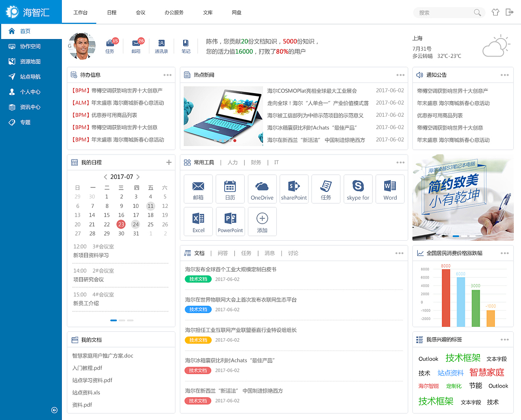Switch to the 财务 tab in 常用工具
521x420 pixels.
tap(256, 162)
